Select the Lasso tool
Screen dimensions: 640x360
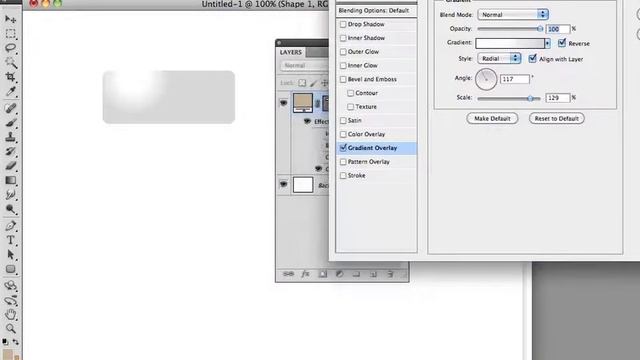pos(11,48)
